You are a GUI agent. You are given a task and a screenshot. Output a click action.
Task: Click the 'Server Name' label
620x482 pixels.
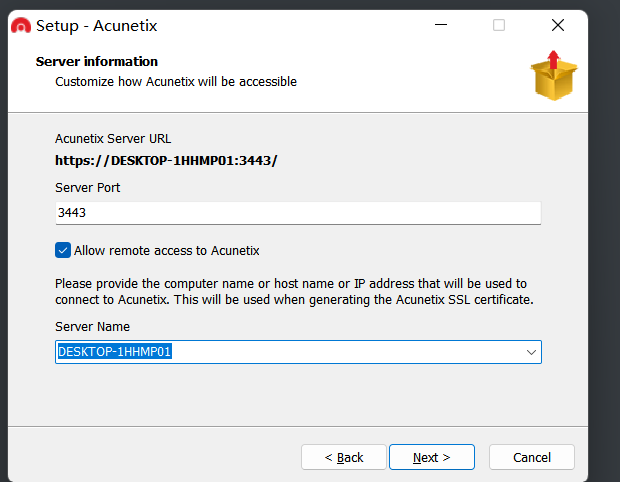pyautogui.click(x=93, y=327)
